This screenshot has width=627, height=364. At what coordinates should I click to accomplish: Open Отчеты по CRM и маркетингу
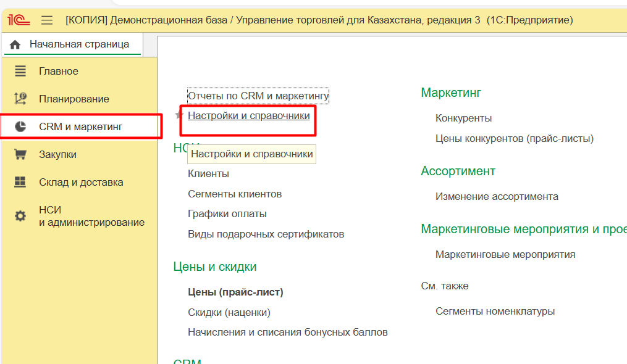coord(258,96)
